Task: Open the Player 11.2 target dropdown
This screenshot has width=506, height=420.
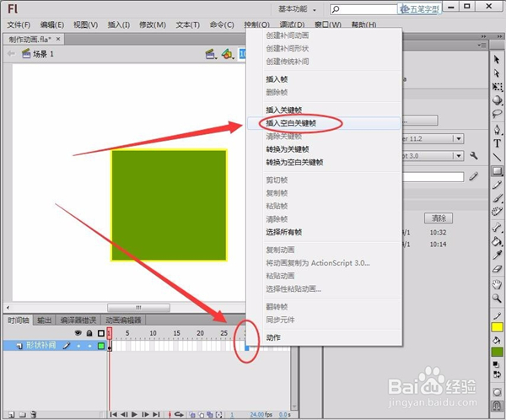Action: 458,139
